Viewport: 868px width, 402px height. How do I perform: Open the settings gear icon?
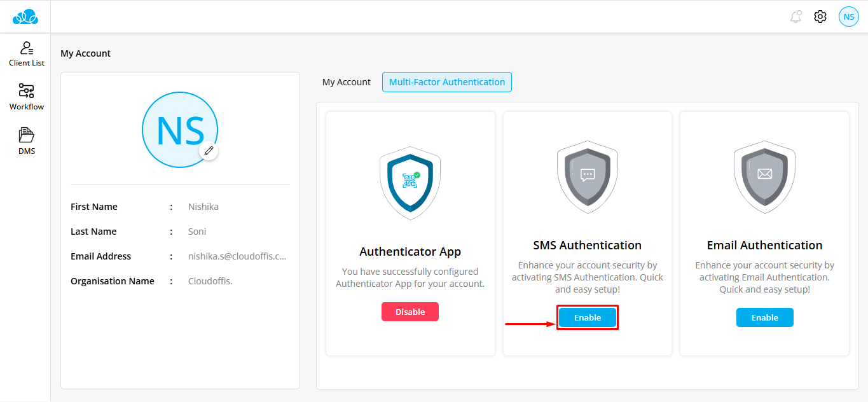click(x=820, y=17)
